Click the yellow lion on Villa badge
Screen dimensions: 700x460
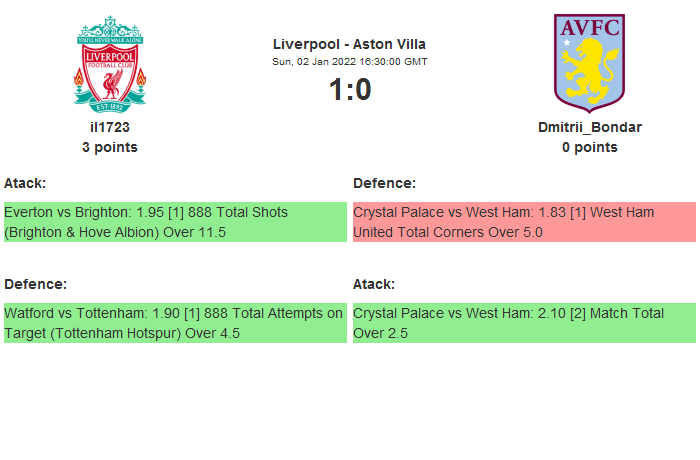(x=592, y=70)
